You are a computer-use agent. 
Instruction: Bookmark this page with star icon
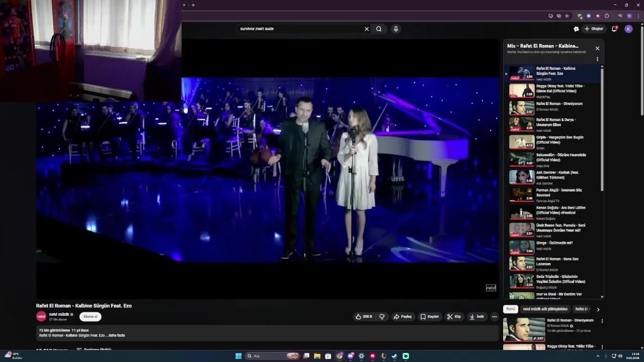click(x=567, y=16)
